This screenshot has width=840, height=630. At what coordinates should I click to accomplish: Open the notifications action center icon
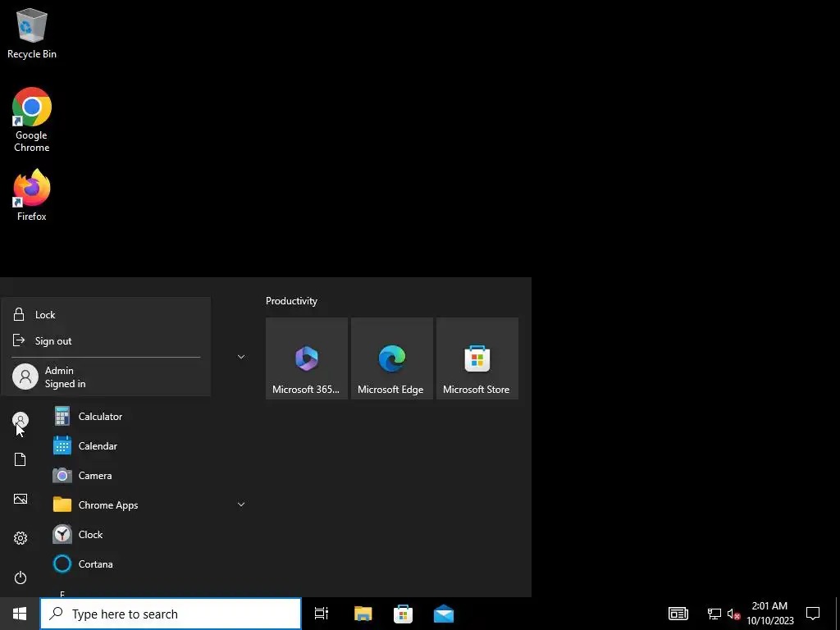(x=813, y=614)
